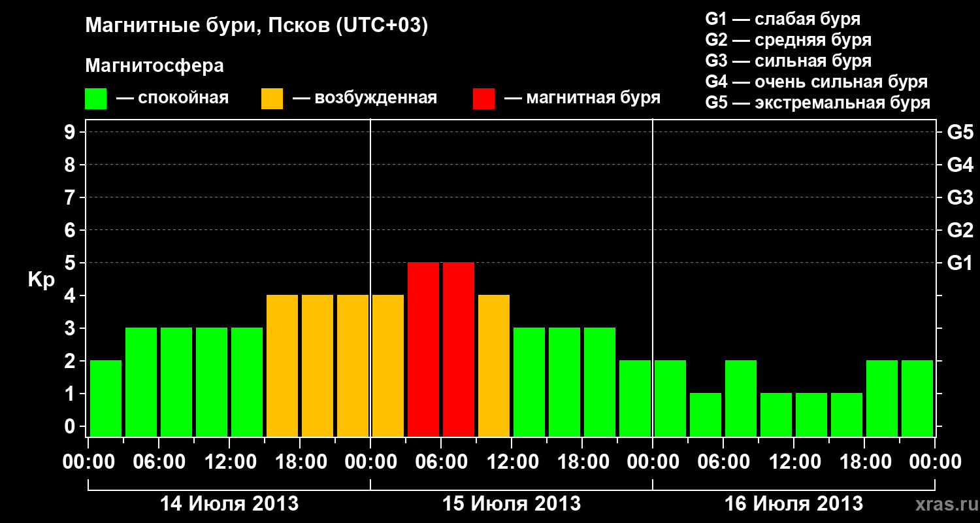Click the 15 Июля 03:00–06:00 red storm bar

point(423,349)
